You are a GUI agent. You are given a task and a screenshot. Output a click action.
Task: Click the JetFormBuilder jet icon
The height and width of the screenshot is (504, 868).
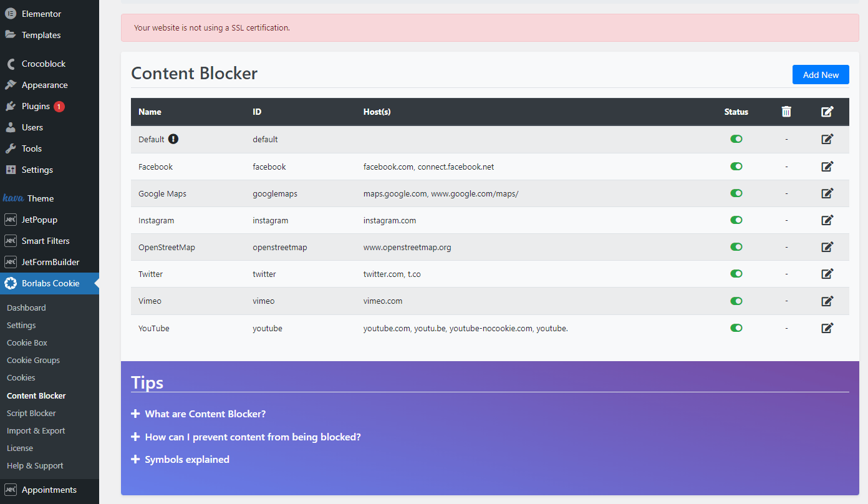coord(10,262)
